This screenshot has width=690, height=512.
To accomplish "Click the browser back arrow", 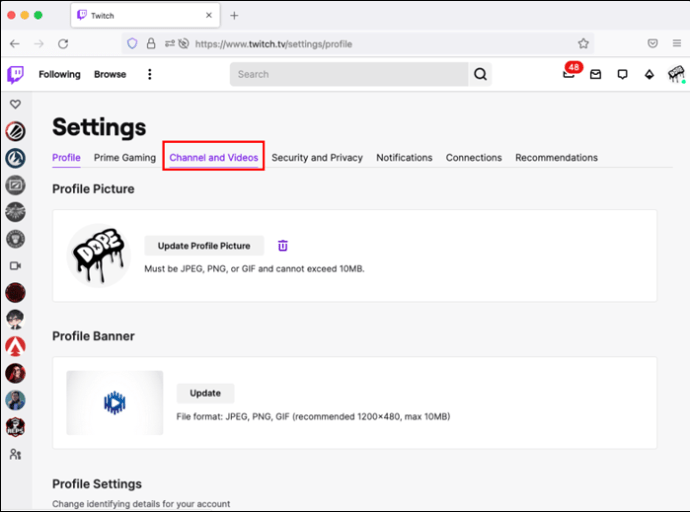I will point(15,44).
